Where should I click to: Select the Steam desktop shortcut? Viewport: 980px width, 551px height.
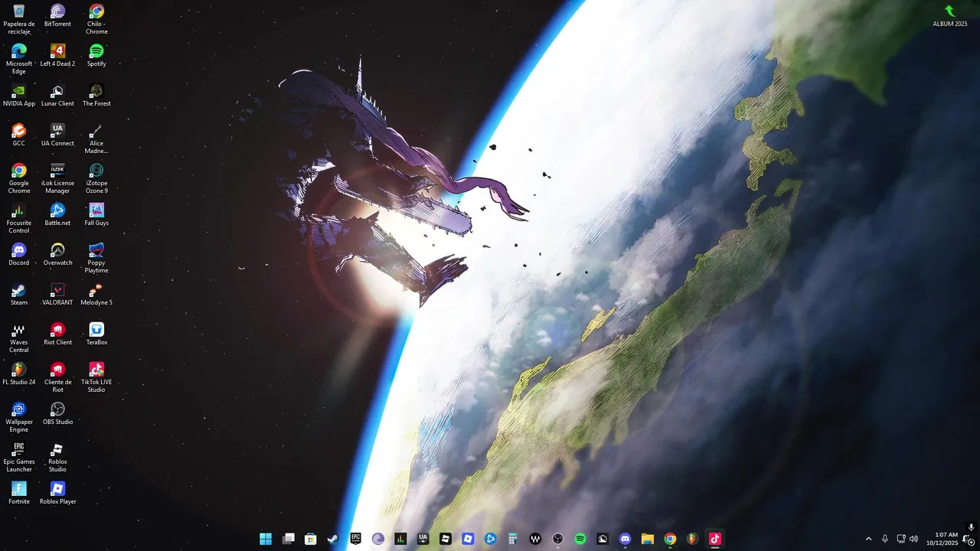tap(19, 294)
